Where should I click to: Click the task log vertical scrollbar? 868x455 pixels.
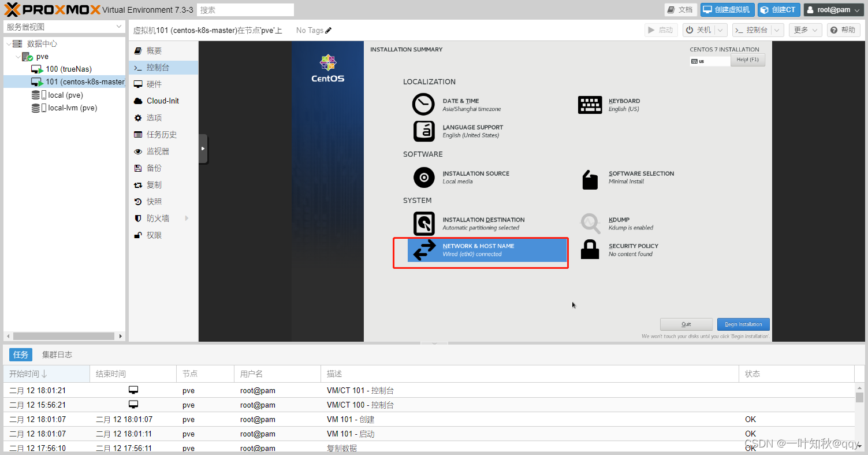coord(860,397)
